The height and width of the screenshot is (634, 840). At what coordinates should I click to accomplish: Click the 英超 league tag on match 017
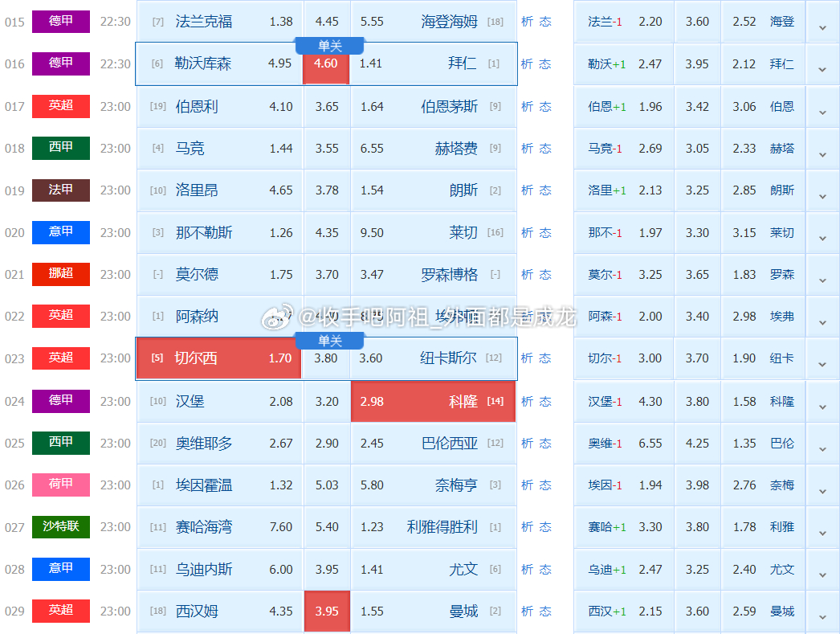(x=60, y=106)
